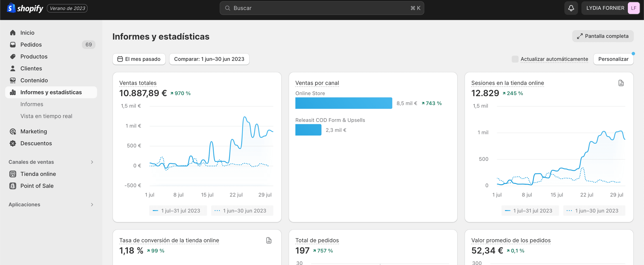Click the LF avatar icon
Screen dimensions: 644x265
(x=633, y=8)
